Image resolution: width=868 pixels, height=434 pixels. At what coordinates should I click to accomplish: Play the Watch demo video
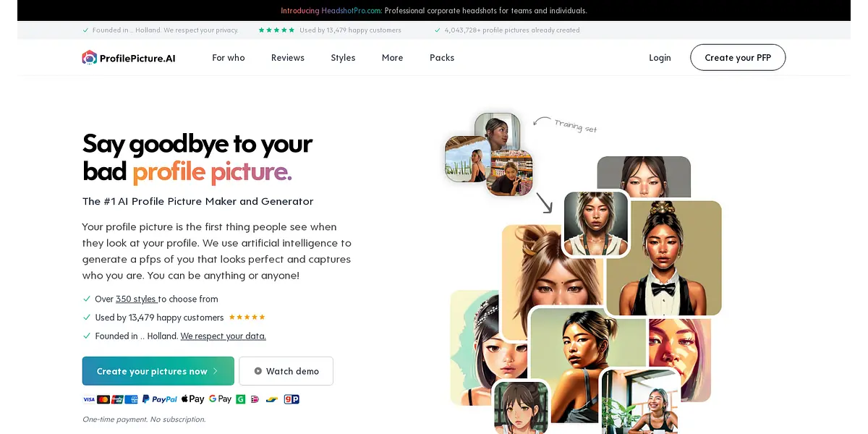tap(286, 371)
